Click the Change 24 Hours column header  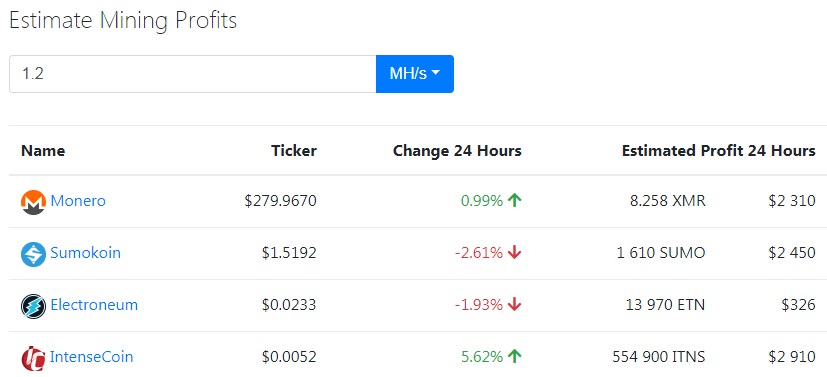click(x=457, y=151)
